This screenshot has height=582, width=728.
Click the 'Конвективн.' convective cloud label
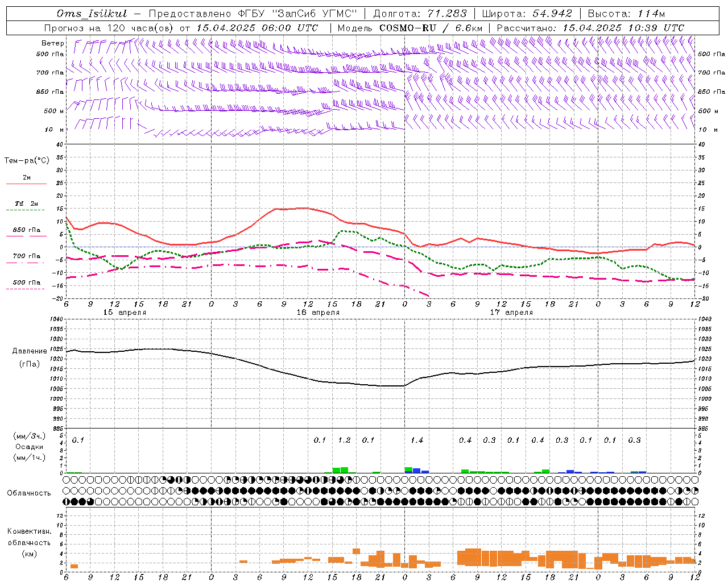[29, 531]
